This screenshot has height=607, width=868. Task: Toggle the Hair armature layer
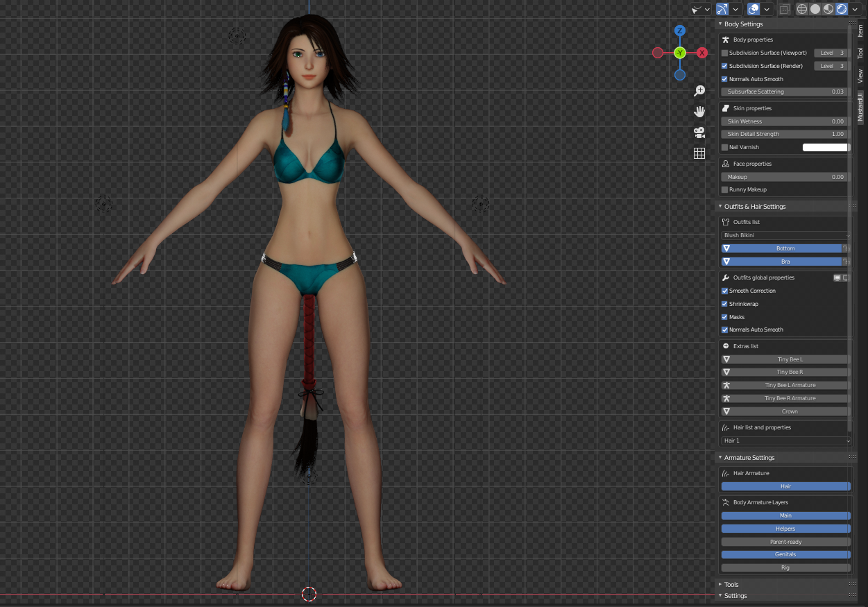click(x=786, y=486)
